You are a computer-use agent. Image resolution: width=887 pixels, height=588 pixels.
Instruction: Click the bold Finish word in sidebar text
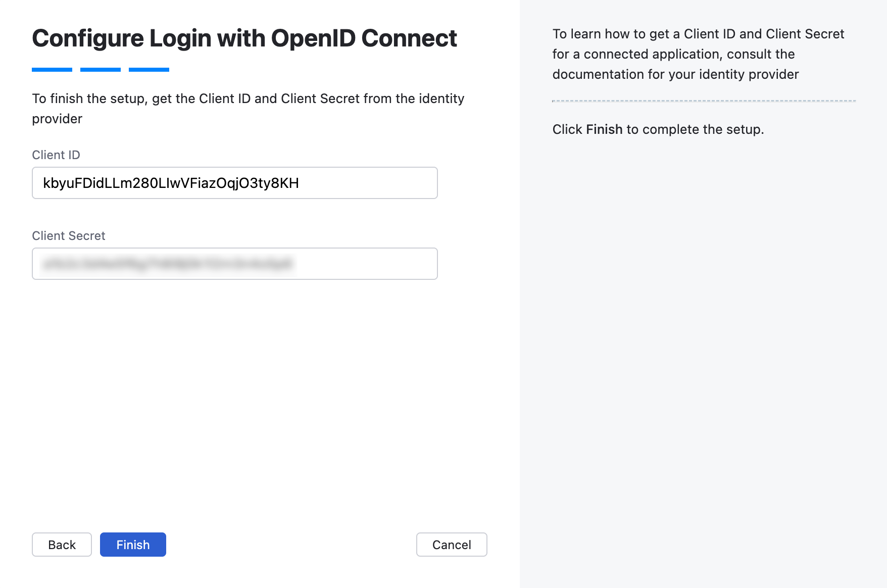point(605,129)
